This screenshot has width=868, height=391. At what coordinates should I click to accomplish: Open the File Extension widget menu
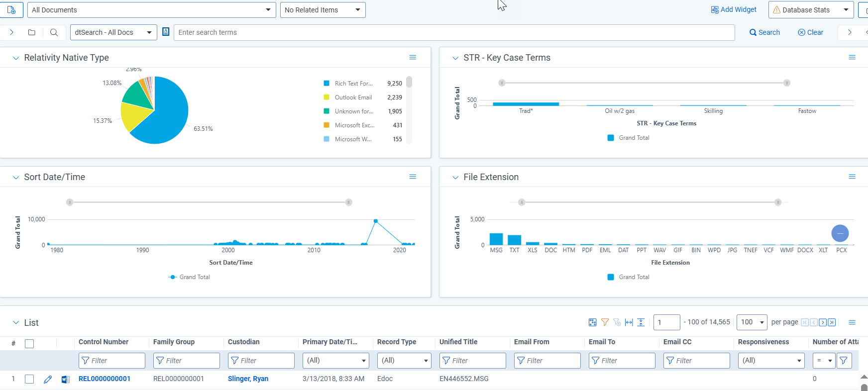852,177
